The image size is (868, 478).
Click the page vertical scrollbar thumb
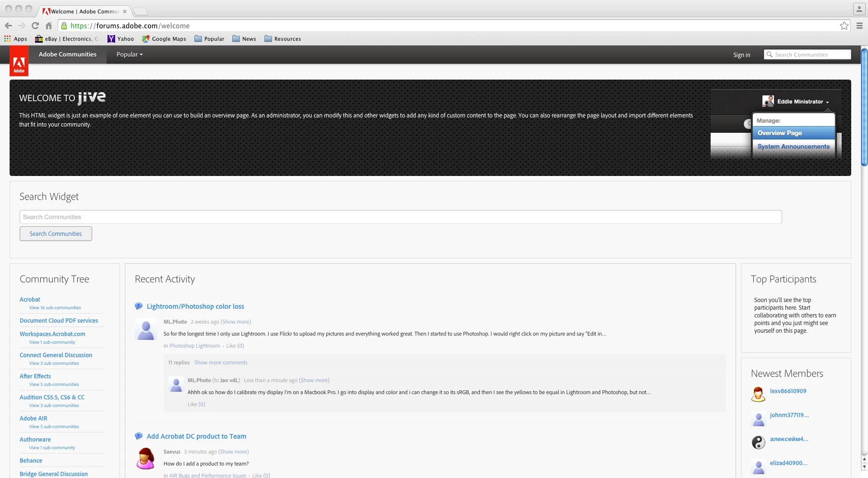[864, 107]
